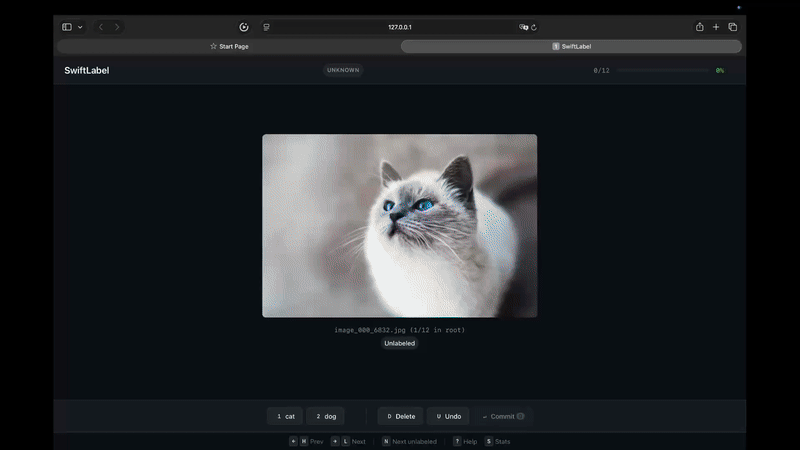Open the privacy report shield icon
800x450 pixels.
tap(244, 27)
